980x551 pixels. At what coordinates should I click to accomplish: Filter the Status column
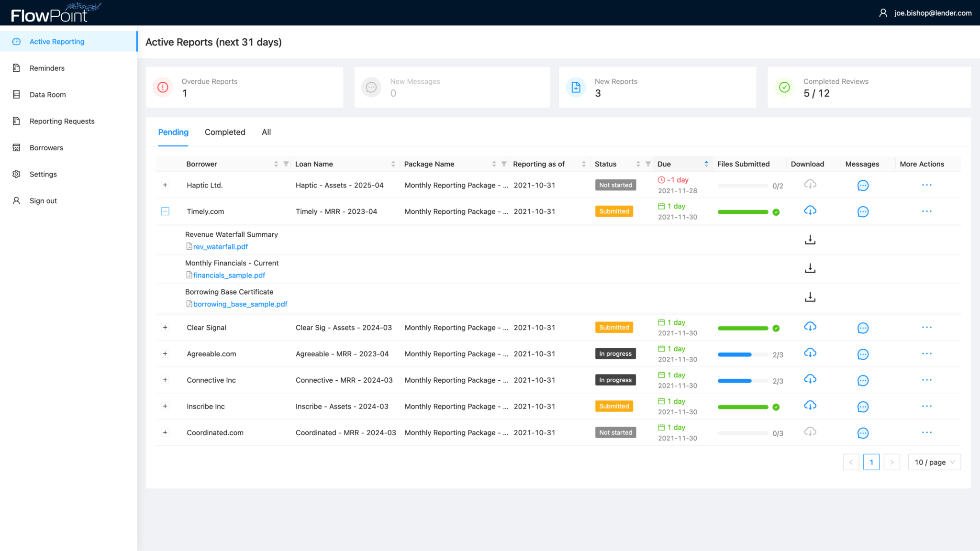click(648, 164)
